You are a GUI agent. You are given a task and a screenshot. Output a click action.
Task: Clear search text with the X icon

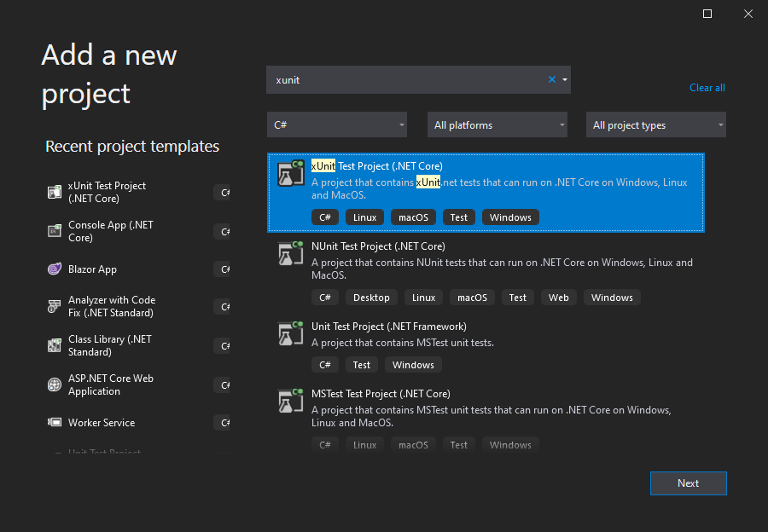[x=551, y=80]
